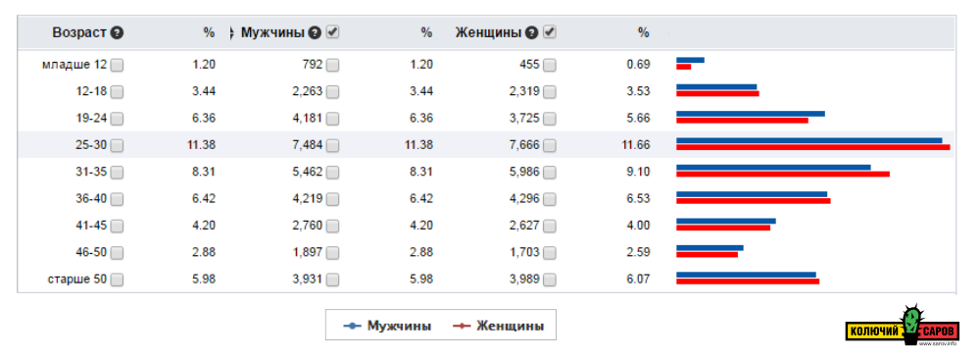Open help icon beside Женщины header
Viewport: 980px width, 358px height.
click(531, 33)
